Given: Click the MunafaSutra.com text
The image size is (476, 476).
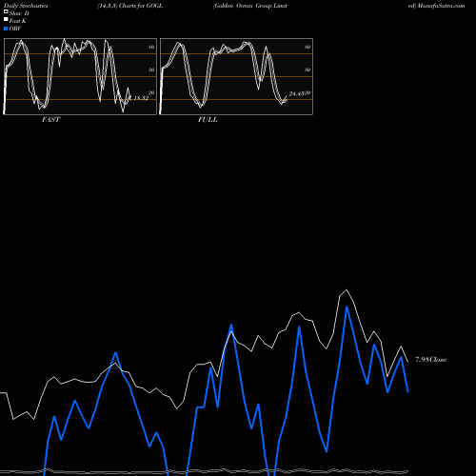Looking at the screenshot, I should click(441, 6).
